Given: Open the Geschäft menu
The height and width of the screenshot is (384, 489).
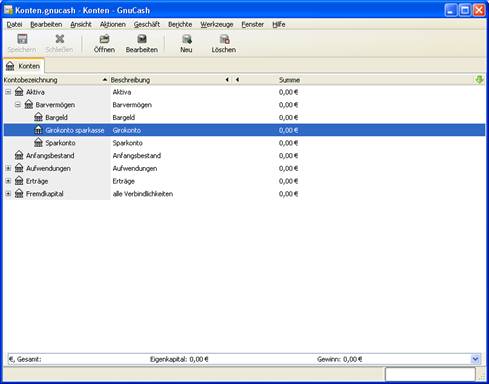Looking at the screenshot, I should (x=147, y=24).
